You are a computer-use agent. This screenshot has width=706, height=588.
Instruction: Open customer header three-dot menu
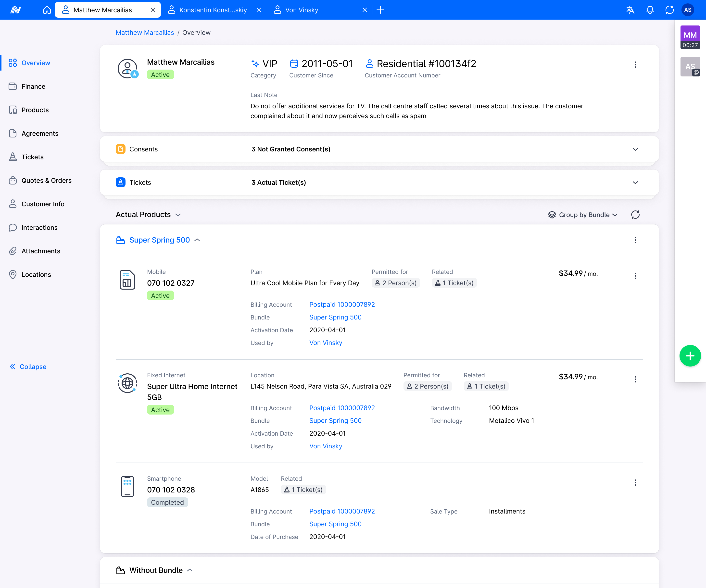635,64
